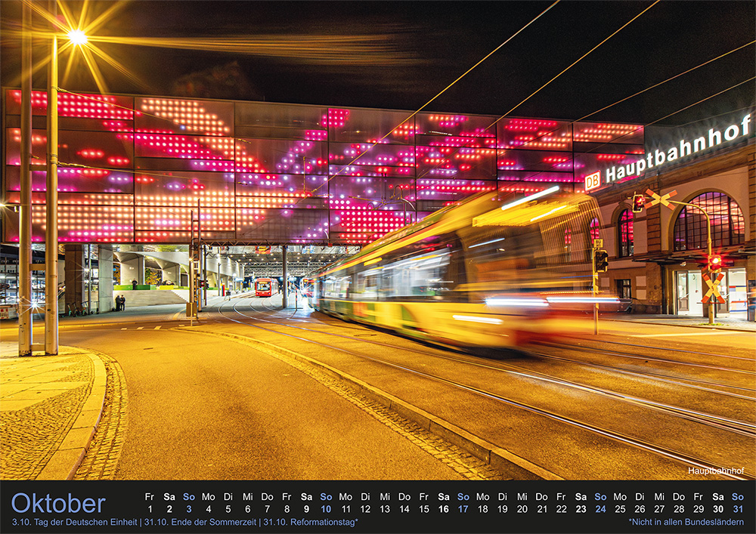The width and height of the screenshot is (756, 534).
Task: Pick Saturday date 16
Action: (x=444, y=509)
